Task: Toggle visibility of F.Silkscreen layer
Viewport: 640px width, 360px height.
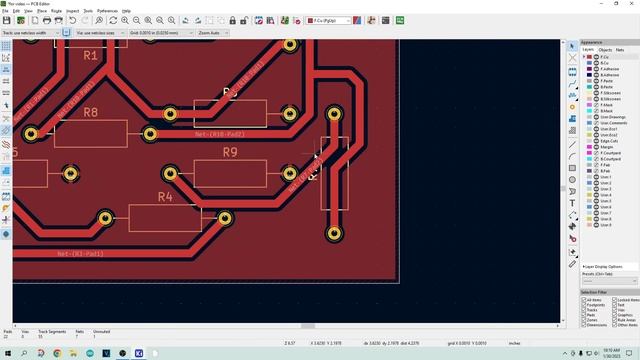Action: point(596,93)
